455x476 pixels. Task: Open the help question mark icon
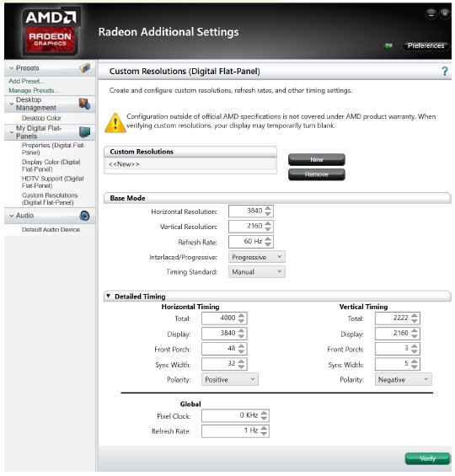coord(444,72)
